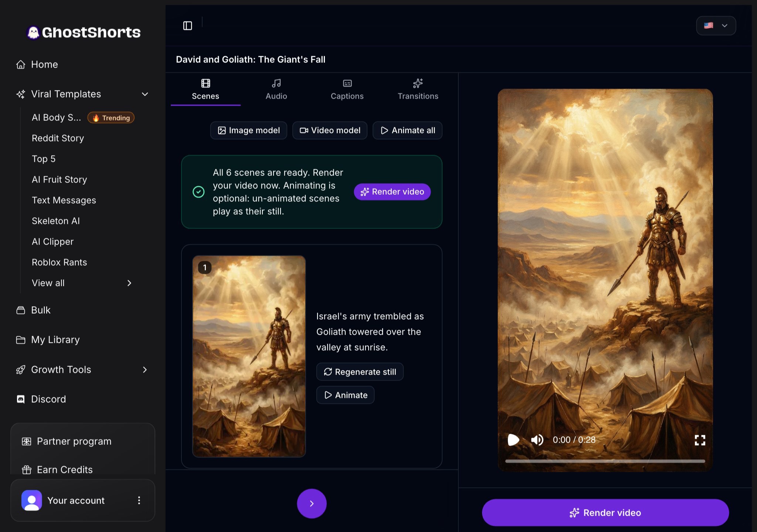Click the account avatar icon

[32, 500]
